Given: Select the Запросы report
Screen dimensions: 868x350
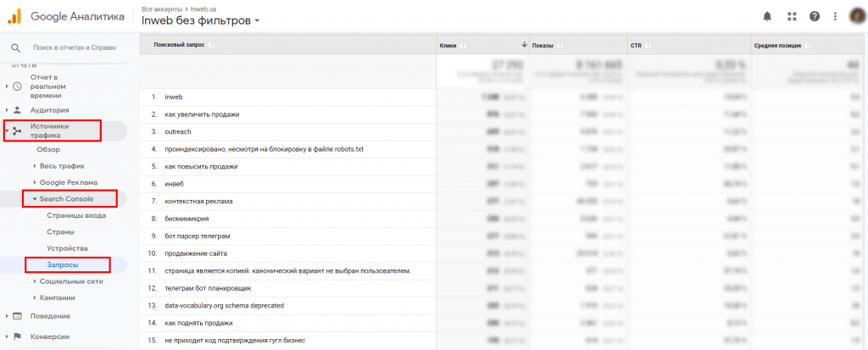Looking at the screenshot, I should (63, 265).
